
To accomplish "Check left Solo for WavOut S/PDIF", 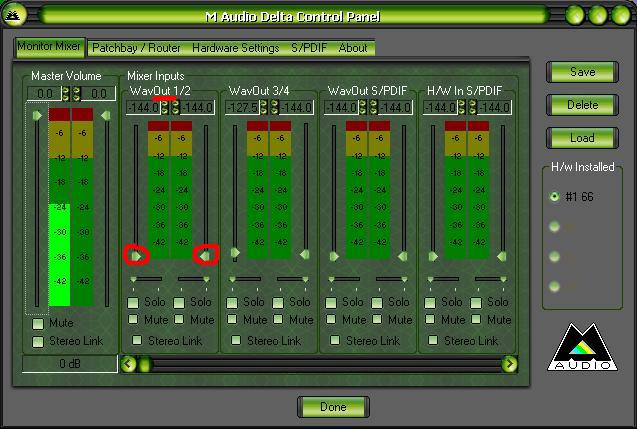I will [x=331, y=303].
